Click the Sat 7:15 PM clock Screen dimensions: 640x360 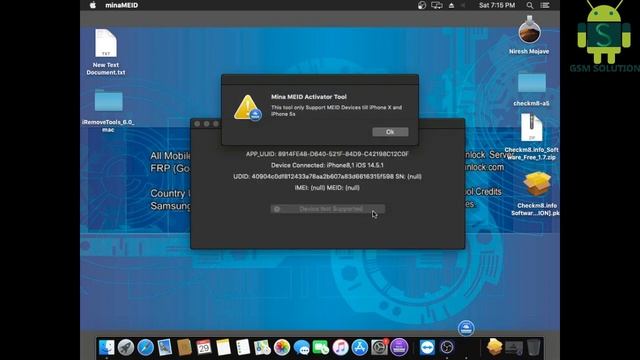point(497,5)
